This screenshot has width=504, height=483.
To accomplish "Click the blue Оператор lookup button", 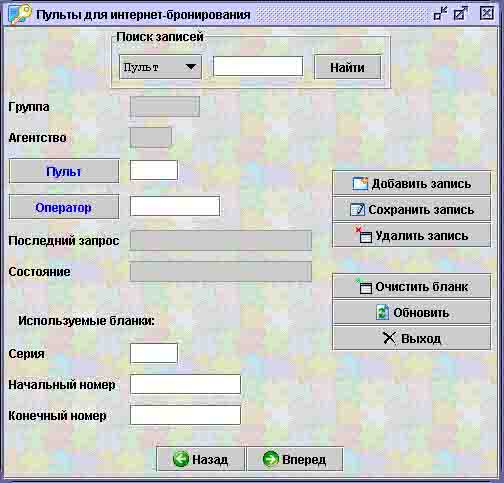I will click(64, 207).
